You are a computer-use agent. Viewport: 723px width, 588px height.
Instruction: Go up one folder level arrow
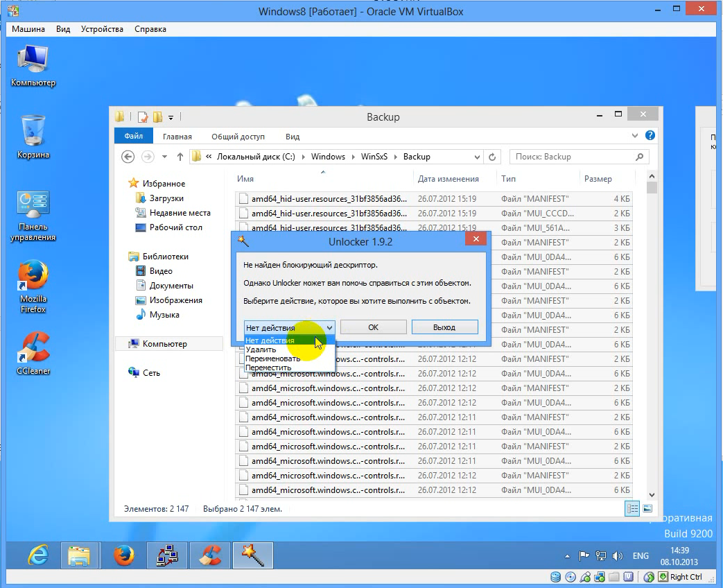(180, 157)
